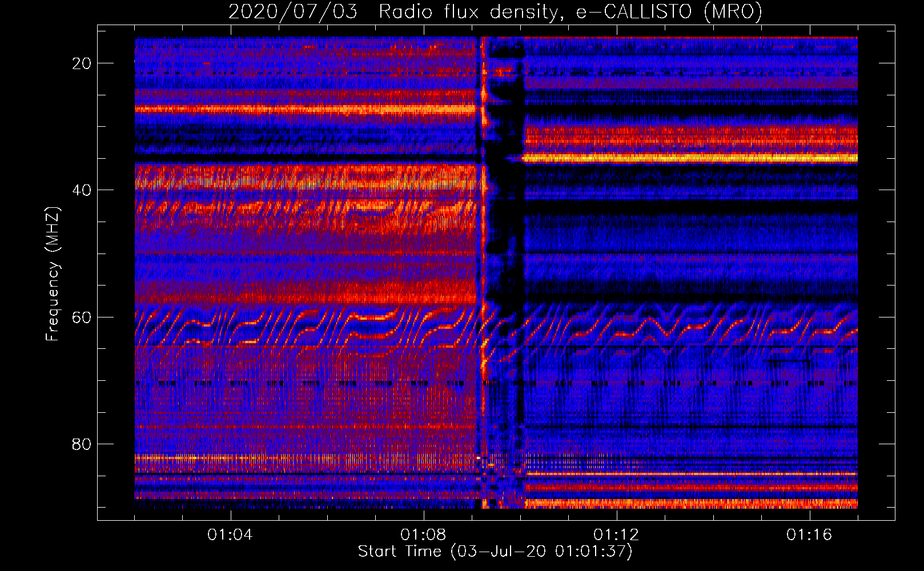Viewport: 924px width, 571px height.
Task: Click the frequency tick label "60"
Action: [x=82, y=317]
